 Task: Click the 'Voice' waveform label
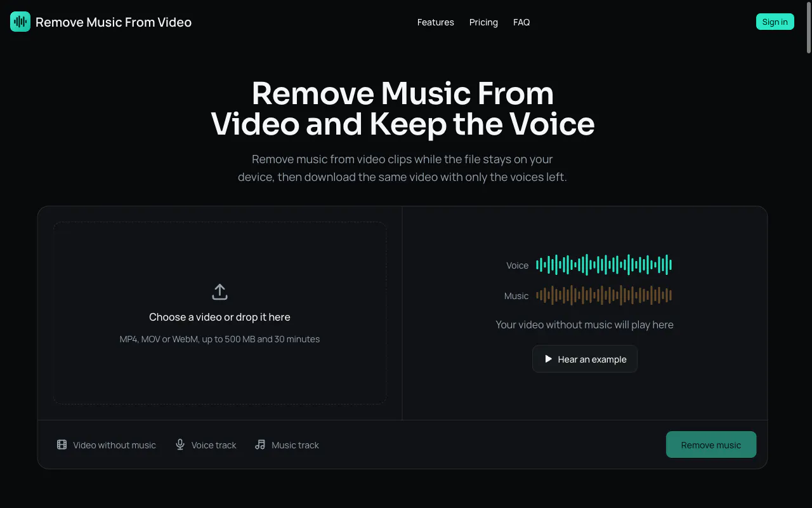coord(517,265)
